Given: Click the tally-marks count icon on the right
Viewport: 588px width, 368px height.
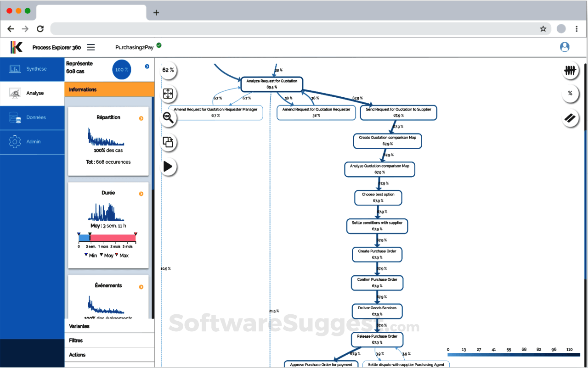Looking at the screenshot, I should [x=570, y=71].
